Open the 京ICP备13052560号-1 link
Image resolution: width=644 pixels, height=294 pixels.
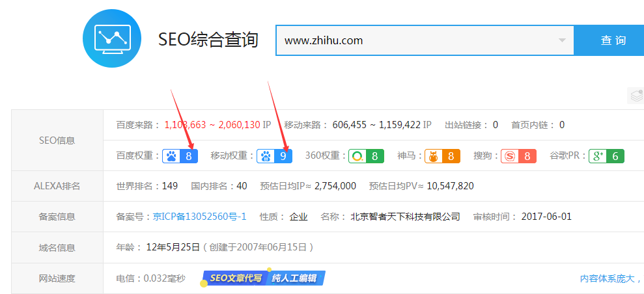[x=200, y=217]
